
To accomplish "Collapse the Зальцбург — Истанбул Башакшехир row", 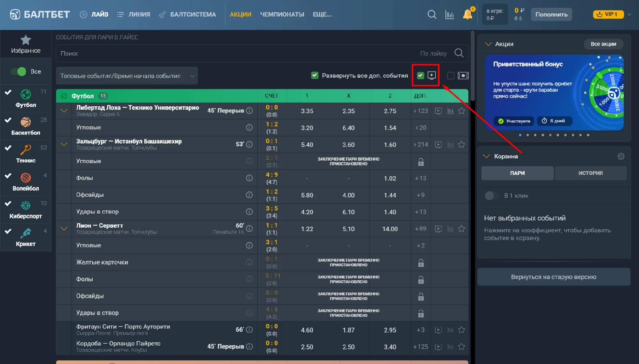I will 64,144.
